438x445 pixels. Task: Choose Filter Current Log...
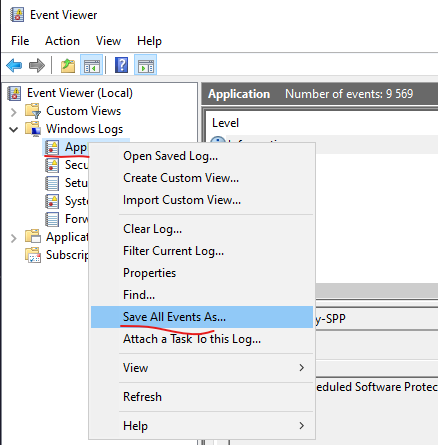point(202,251)
